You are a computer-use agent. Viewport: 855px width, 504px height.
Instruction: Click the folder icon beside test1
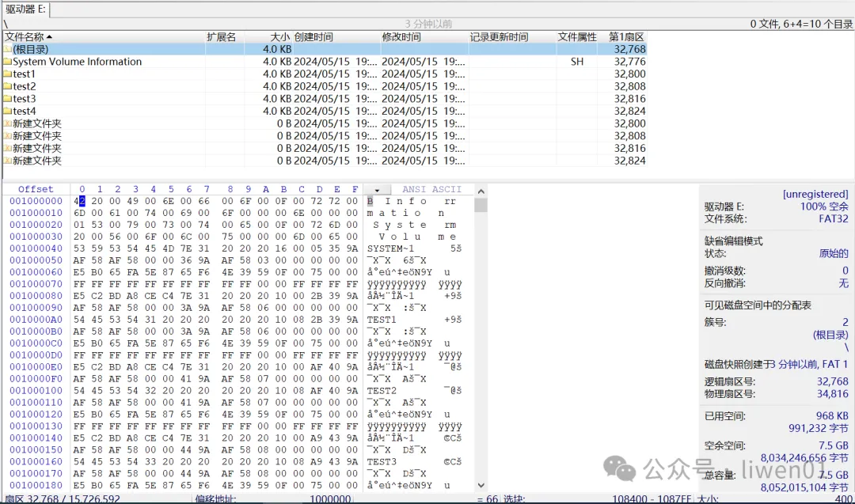pyautogui.click(x=8, y=74)
